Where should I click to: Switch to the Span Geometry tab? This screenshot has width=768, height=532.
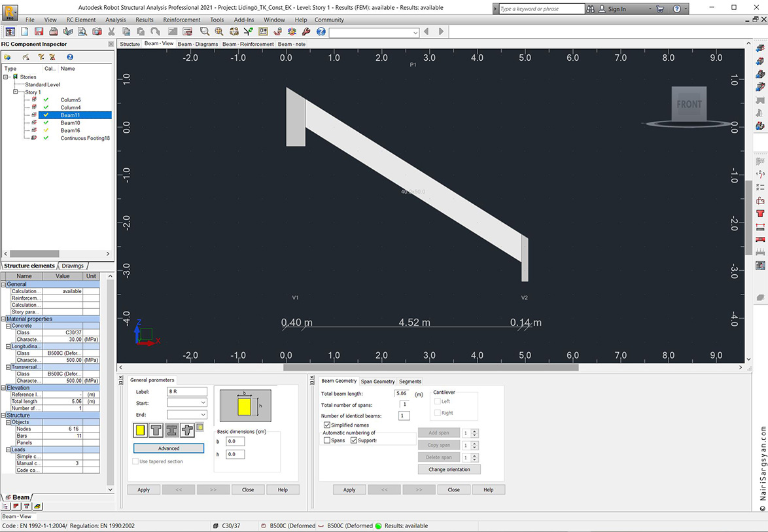pyautogui.click(x=377, y=381)
